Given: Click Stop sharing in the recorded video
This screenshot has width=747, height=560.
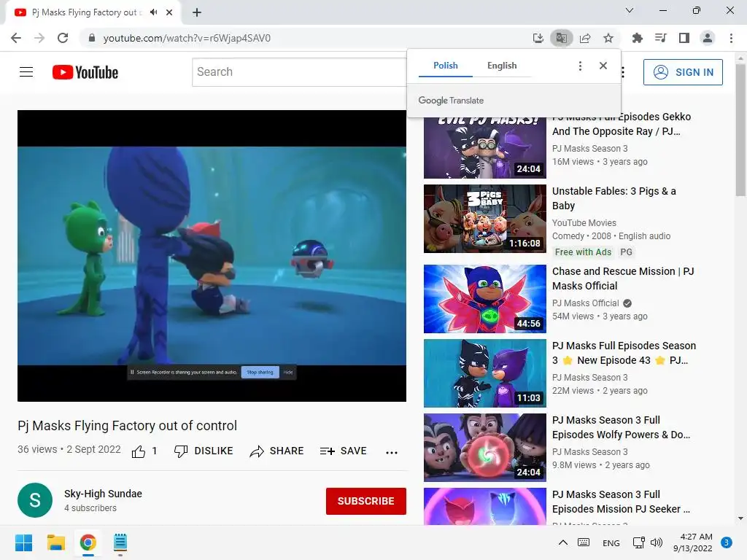Looking at the screenshot, I should [x=260, y=372].
